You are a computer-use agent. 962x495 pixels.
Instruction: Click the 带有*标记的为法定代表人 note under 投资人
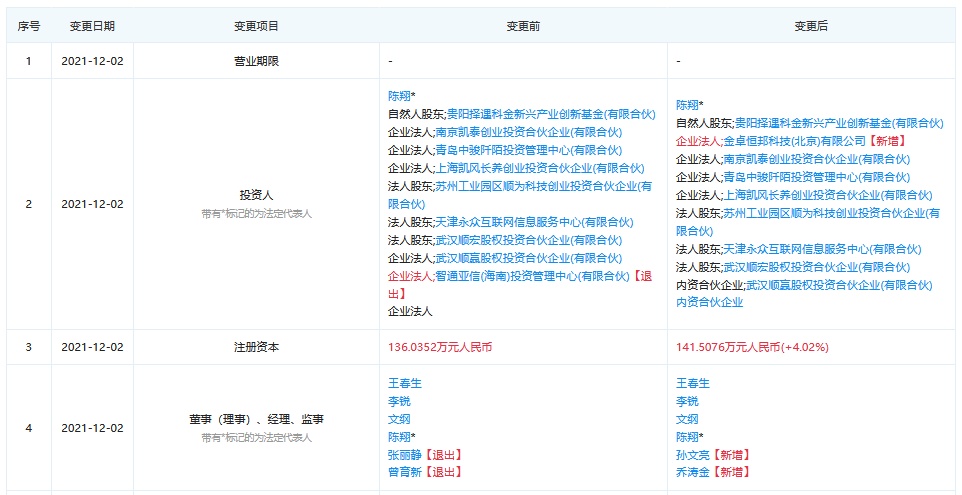(256, 214)
